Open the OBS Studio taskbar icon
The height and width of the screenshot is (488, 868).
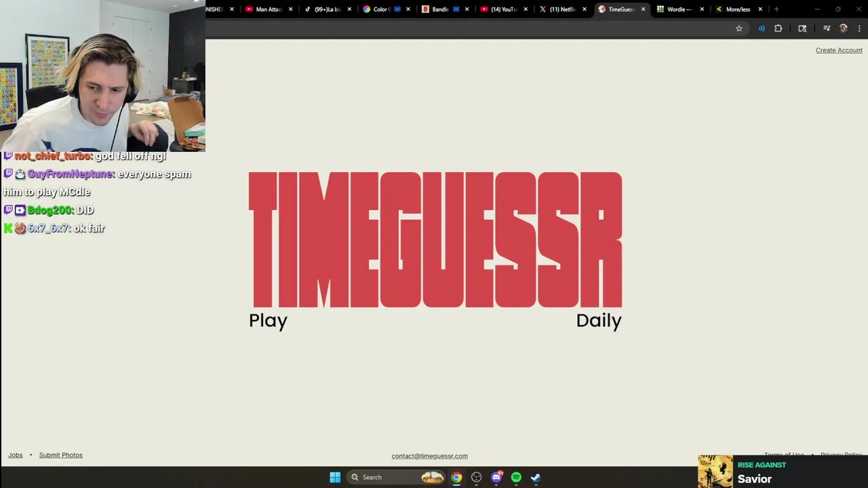point(476,477)
